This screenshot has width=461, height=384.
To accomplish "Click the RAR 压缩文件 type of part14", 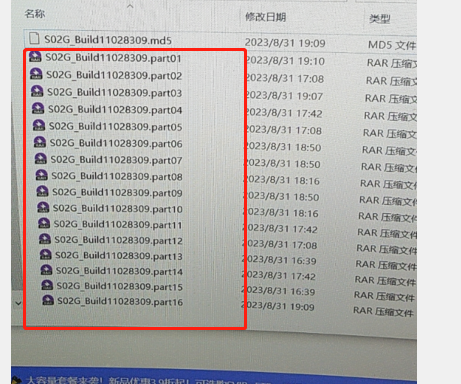I will [x=385, y=281].
